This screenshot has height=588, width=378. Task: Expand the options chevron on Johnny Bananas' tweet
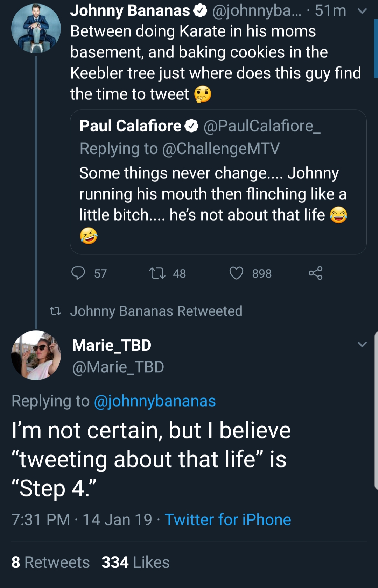point(362,11)
